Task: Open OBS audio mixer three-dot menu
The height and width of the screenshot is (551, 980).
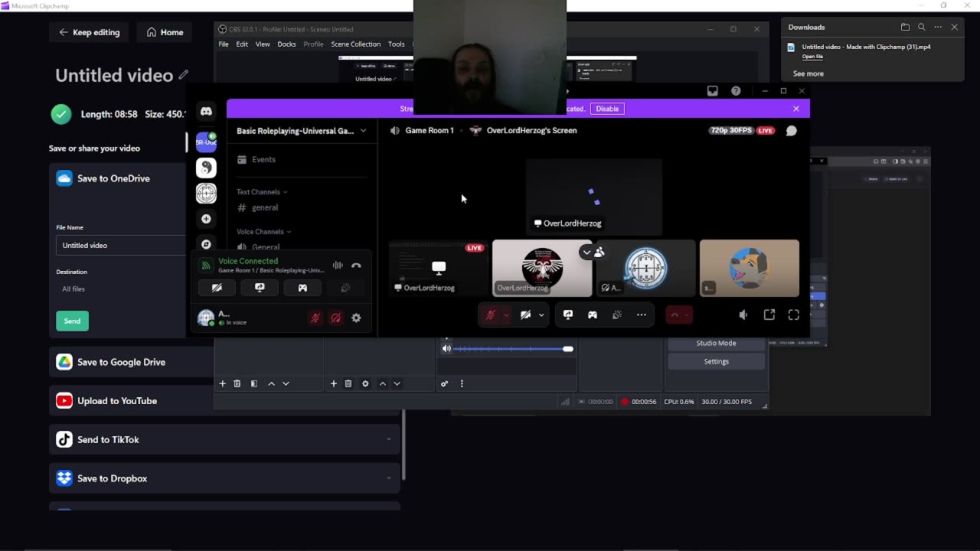Action: pyautogui.click(x=462, y=383)
